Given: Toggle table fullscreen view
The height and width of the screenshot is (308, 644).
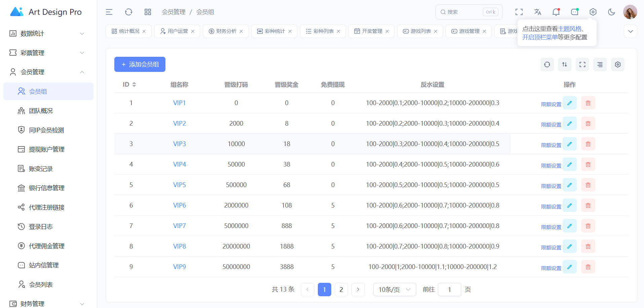Looking at the screenshot, I should (582, 64).
